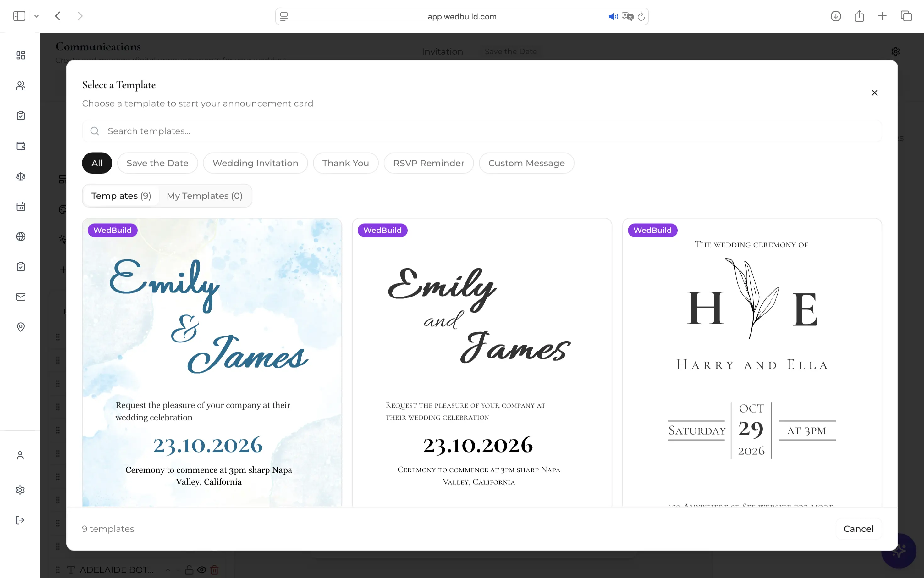Filter by Wedding Invitation
The image size is (924, 578).
click(255, 163)
